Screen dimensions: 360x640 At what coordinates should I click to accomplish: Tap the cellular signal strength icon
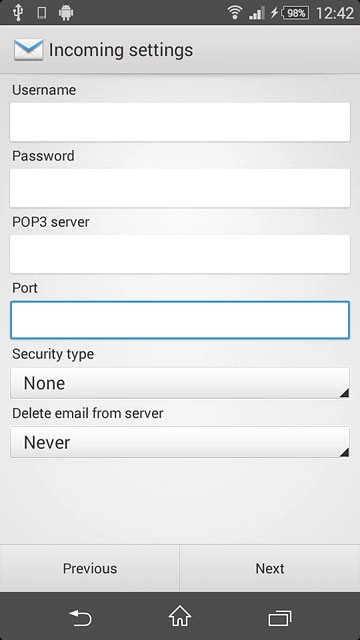tap(257, 13)
